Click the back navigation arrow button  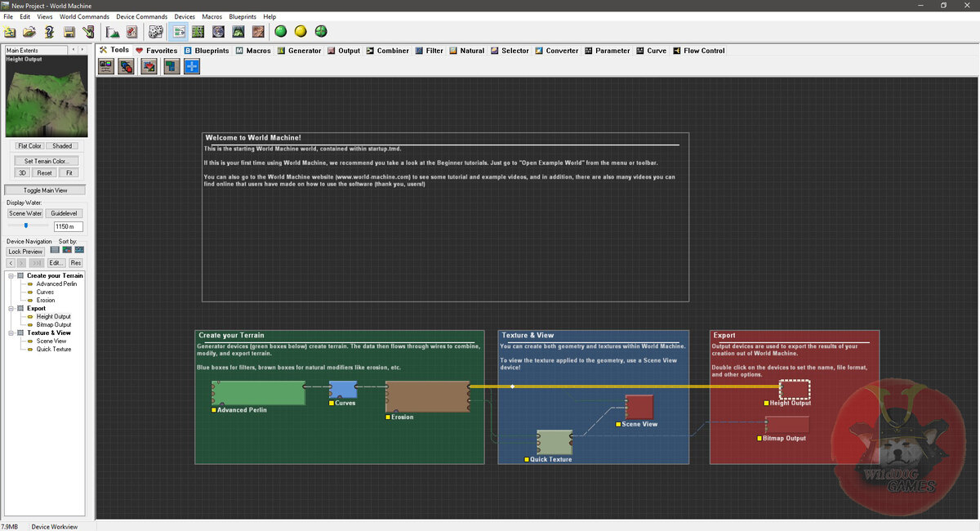coord(11,263)
